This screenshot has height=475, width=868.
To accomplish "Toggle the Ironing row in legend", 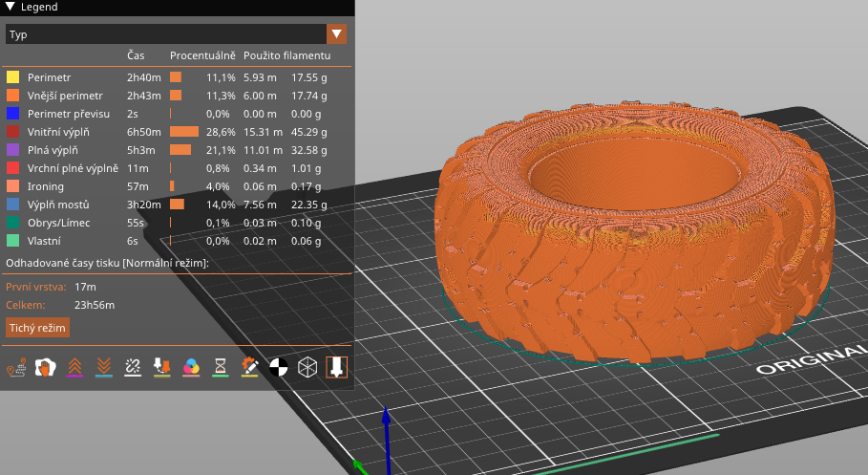I will (45, 185).
